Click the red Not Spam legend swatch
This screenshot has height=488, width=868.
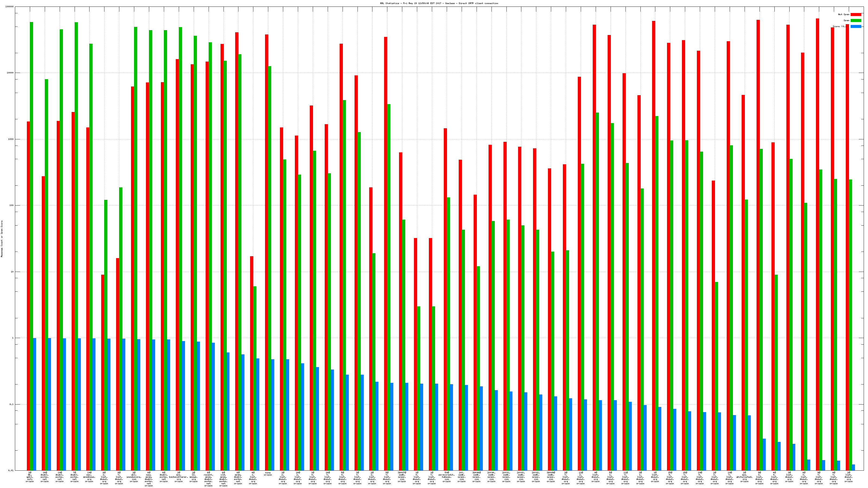pyautogui.click(x=856, y=14)
